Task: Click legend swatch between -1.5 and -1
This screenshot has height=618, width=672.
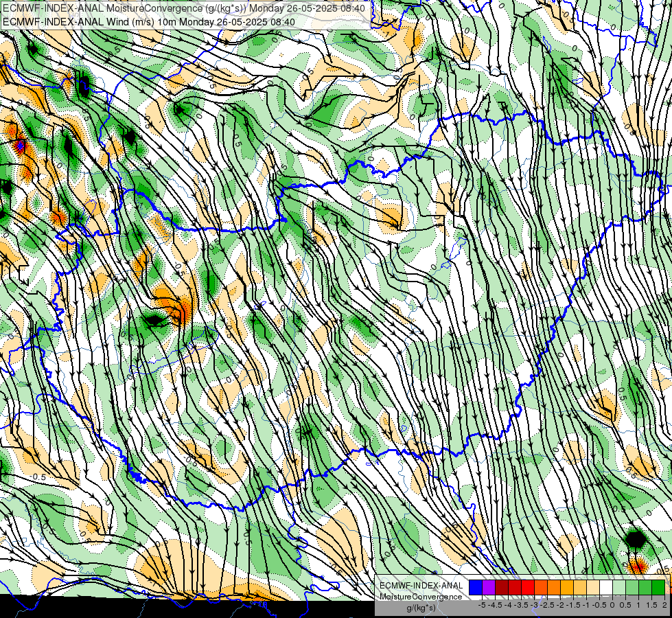Action: [x=580, y=588]
